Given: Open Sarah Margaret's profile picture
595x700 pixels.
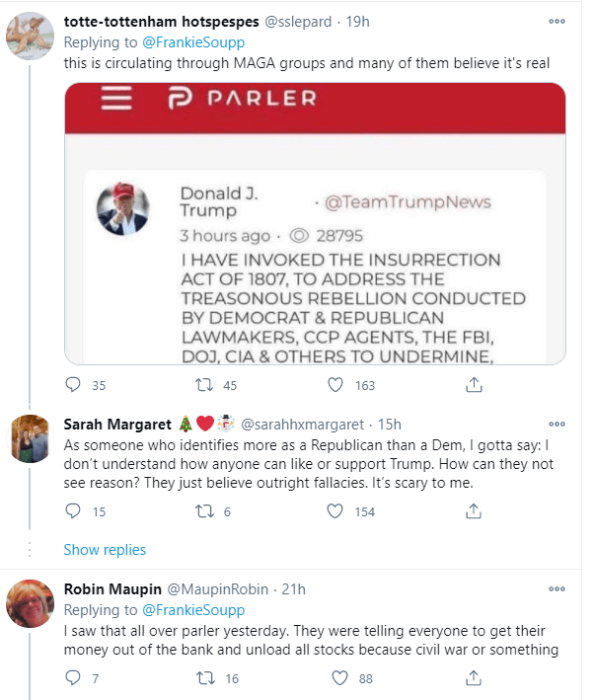Looking at the screenshot, I should pyautogui.click(x=30, y=435).
